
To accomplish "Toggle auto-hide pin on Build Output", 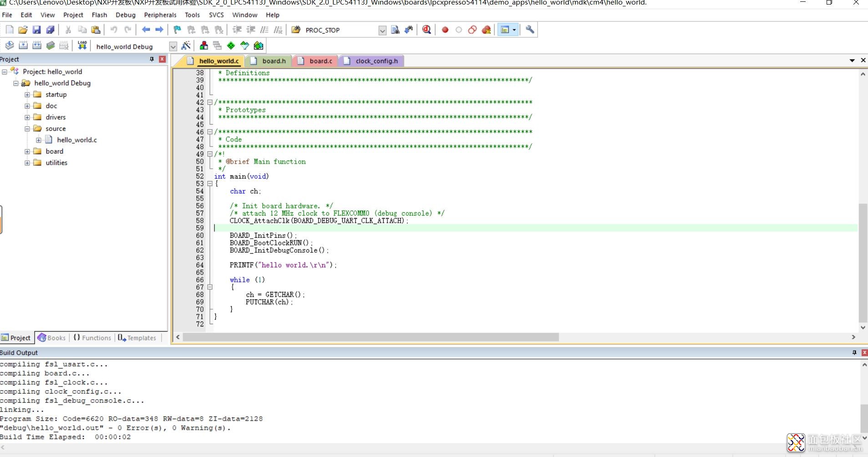I will click(854, 352).
